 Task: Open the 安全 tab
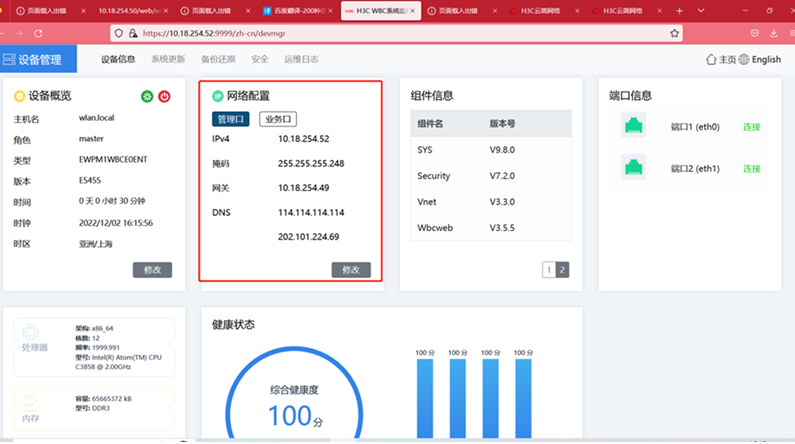pyautogui.click(x=260, y=59)
